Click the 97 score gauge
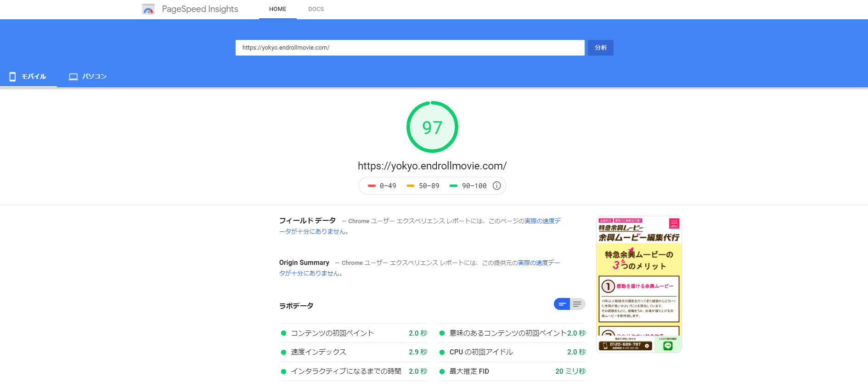Screen dimensions: 868x387 point(432,127)
